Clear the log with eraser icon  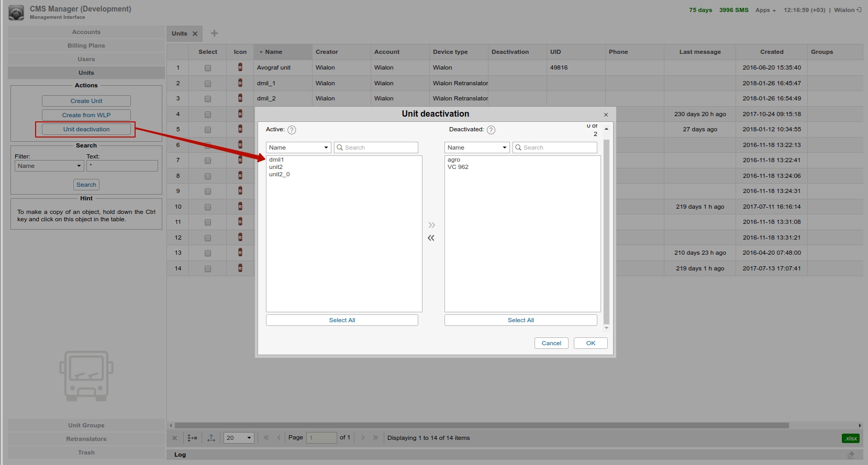[x=850, y=455]
